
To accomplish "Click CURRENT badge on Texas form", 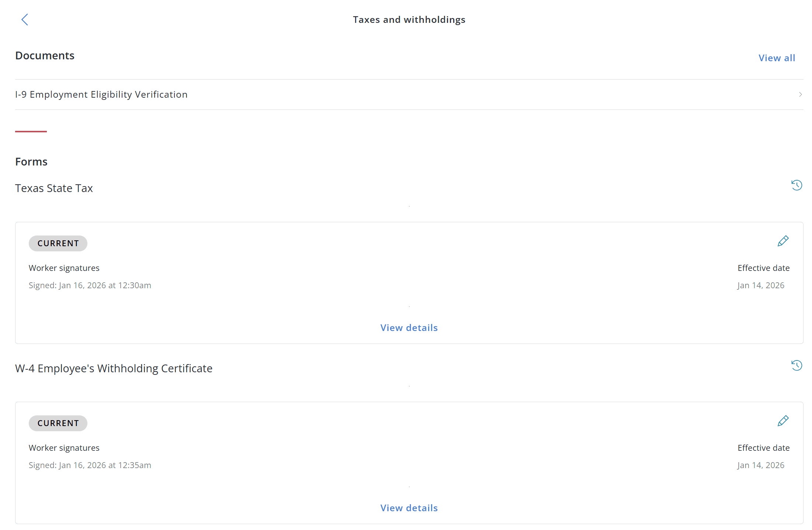I will pos(58,243).
